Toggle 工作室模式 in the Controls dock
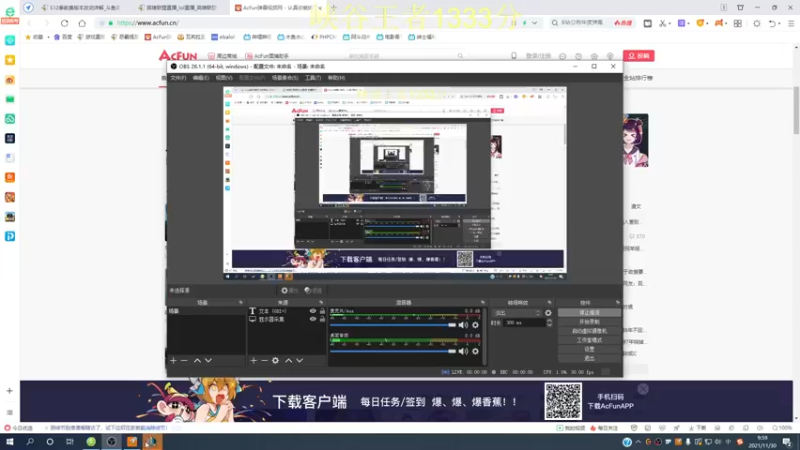800x450 pixels. pos(589,340)
